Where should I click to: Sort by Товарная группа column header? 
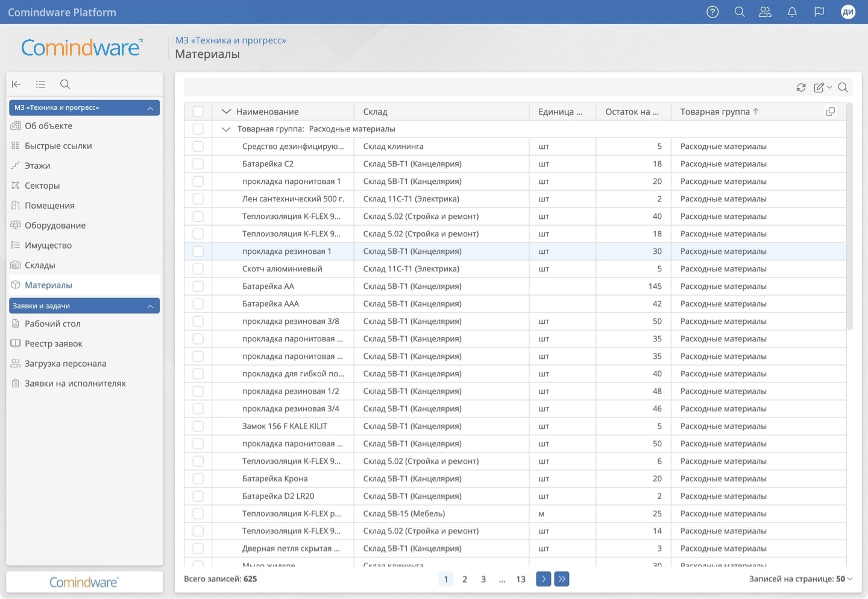[x=715, y=112]
